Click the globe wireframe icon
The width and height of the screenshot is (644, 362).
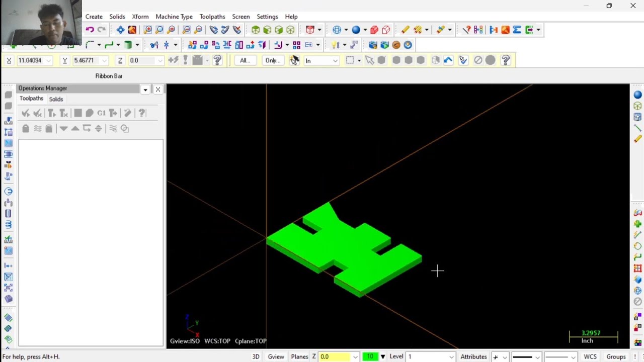337,30
